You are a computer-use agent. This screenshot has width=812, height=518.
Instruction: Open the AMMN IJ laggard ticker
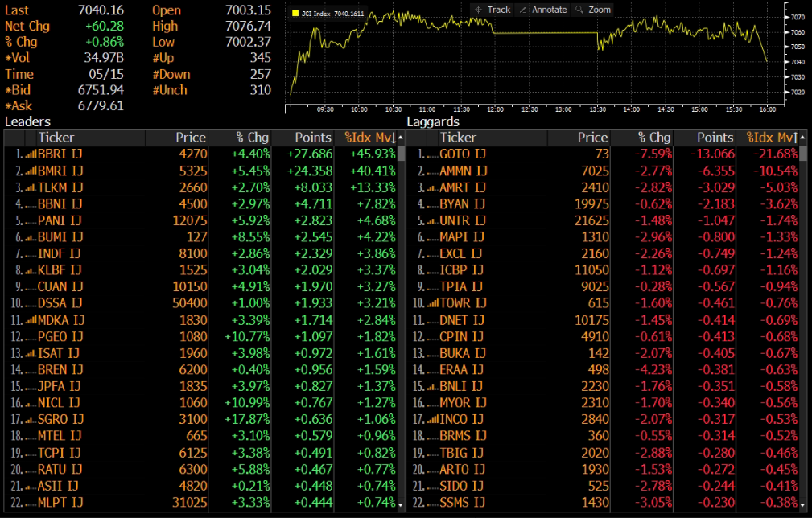pyautogui.click(x=464, y=171)
